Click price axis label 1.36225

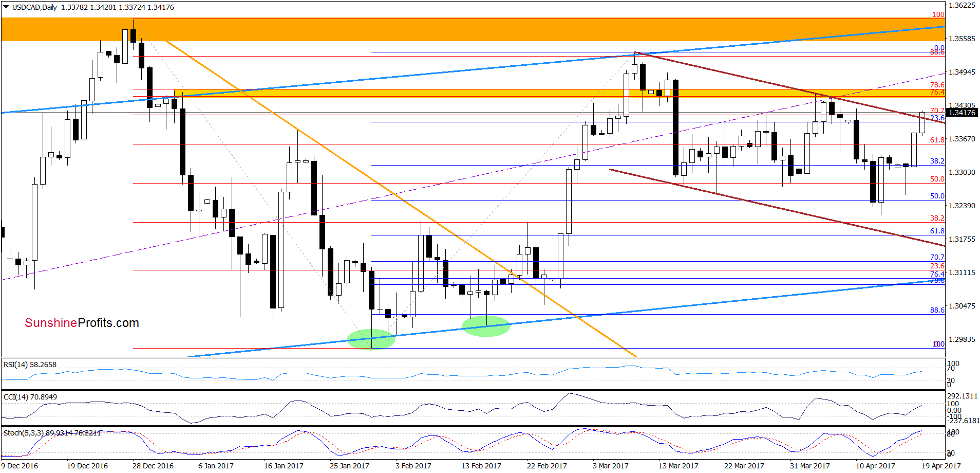[962, 5]
